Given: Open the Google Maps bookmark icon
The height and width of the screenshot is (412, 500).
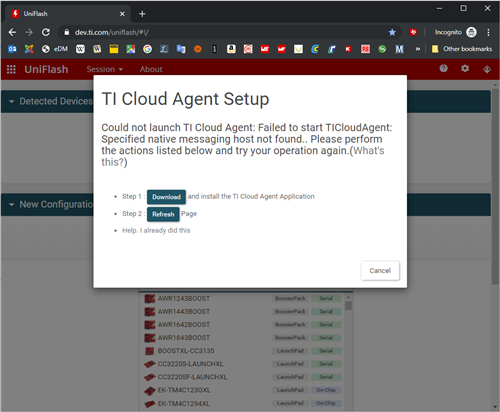Looking at the screenshot, I should pyautogui.click(x=131, y=49).
